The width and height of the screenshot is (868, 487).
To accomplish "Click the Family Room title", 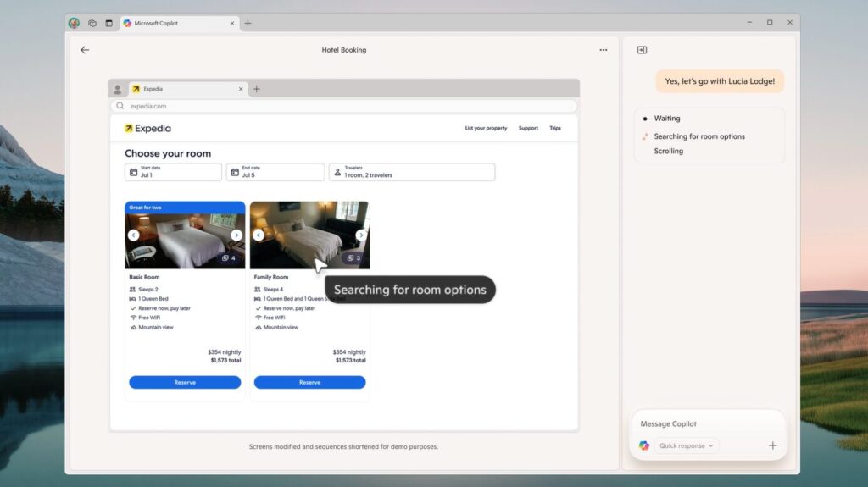I will tap(270, 277).
